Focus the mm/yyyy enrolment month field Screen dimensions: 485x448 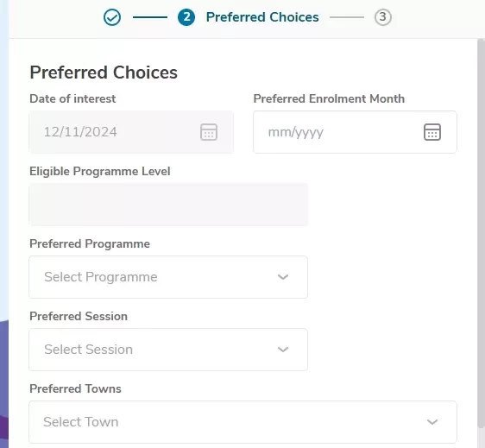[355, 132]
